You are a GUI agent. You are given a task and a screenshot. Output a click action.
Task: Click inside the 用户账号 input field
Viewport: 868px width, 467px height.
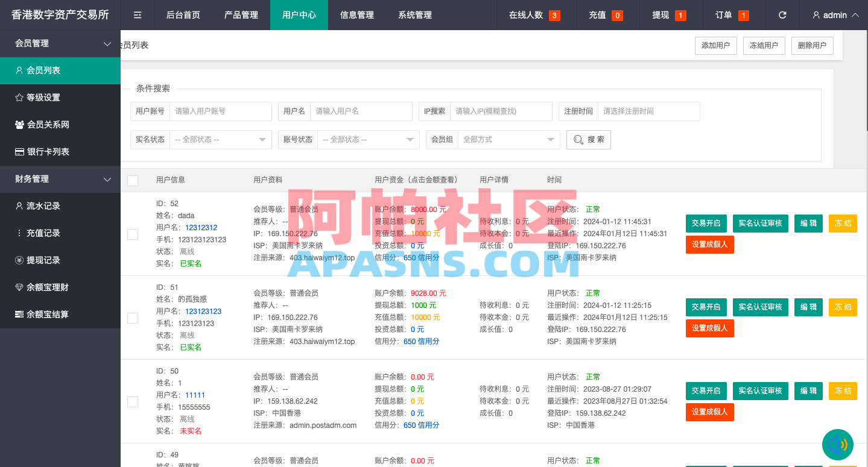coord(220,111)
